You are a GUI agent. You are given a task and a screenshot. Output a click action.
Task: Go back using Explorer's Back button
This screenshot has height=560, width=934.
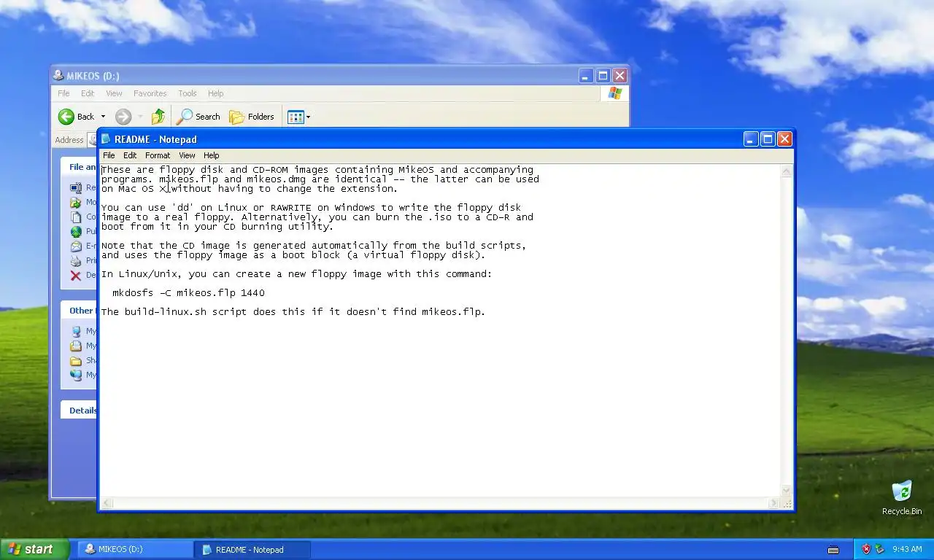[x=77, y=117]
